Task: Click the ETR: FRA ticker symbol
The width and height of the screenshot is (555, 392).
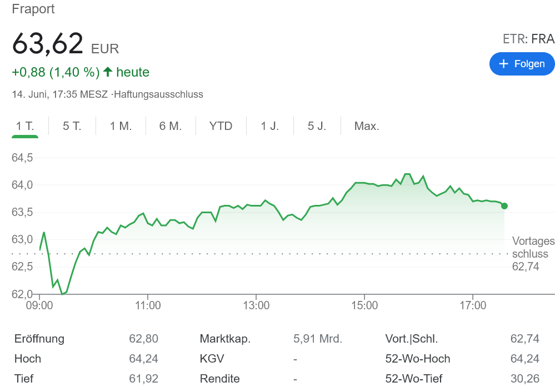Action: (528, 38)
